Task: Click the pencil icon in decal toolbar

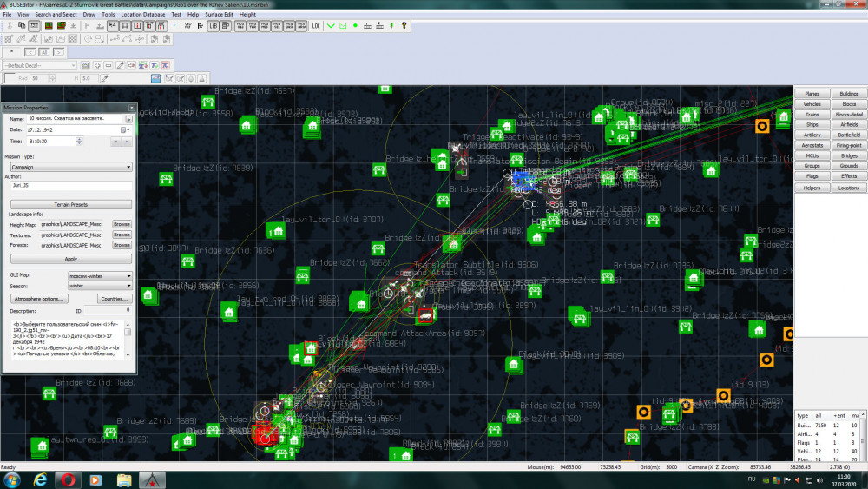Action: click(120, 65)
